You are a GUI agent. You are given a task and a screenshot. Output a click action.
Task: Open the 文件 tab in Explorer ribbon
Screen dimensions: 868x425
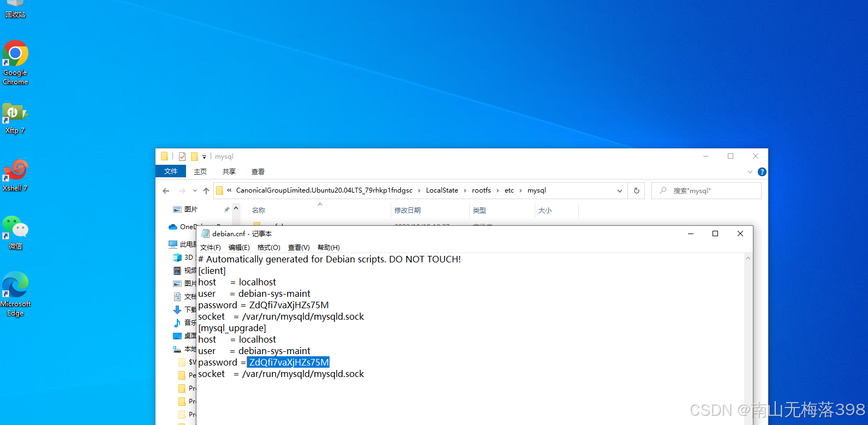point(171,171)
